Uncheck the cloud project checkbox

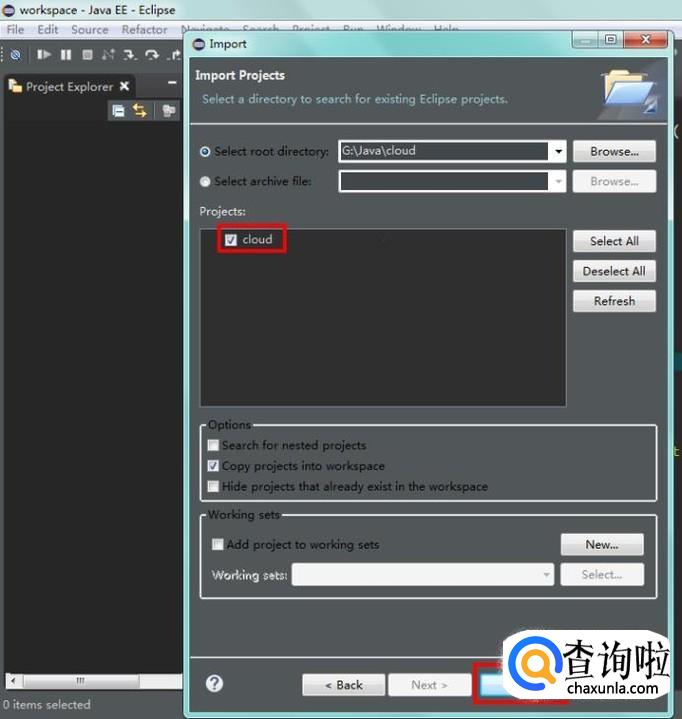[x=231, y=240]
